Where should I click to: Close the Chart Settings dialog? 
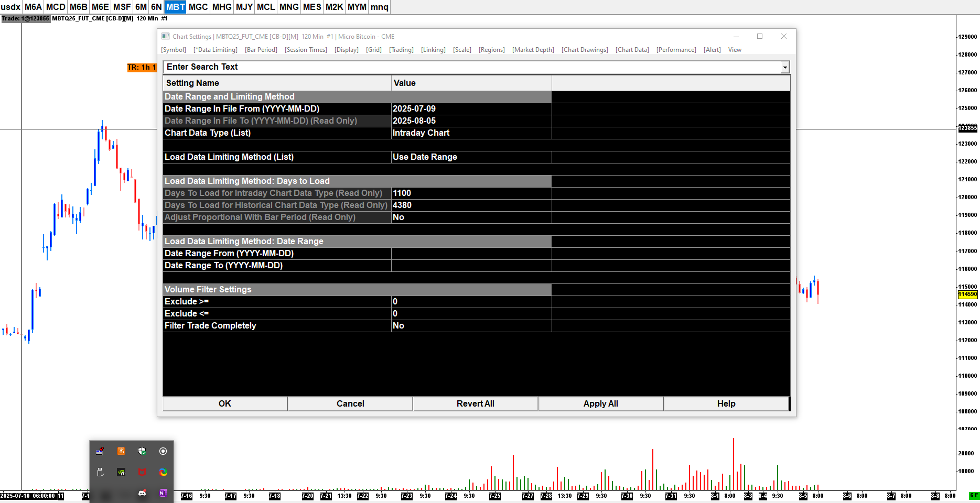click(784, 36)
